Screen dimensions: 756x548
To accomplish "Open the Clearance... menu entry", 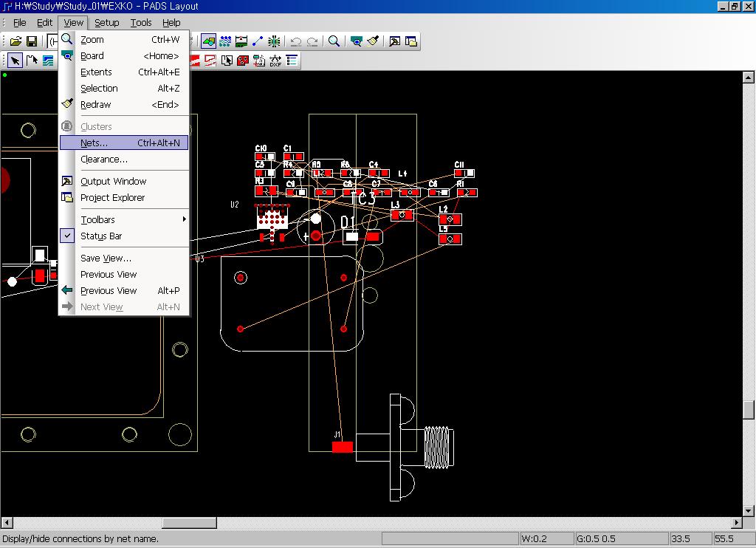I will click(x=124, y=160).
